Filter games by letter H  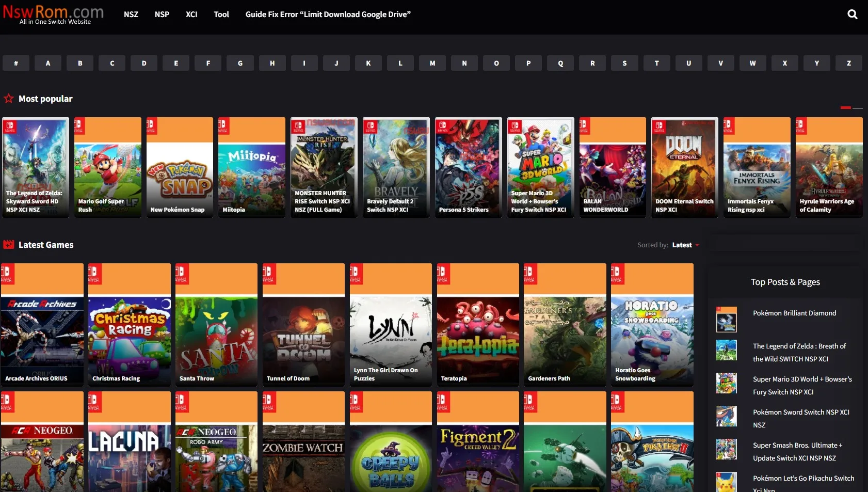(272, 63)
